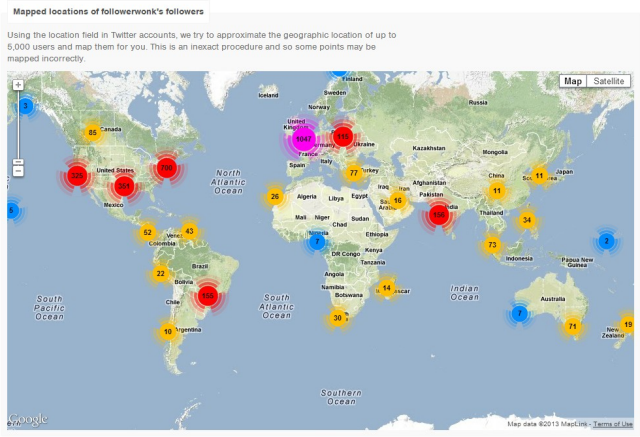Open the red 115 cluster near Ukraine
This screenshot has width=640, height=437.
(343, 136)
